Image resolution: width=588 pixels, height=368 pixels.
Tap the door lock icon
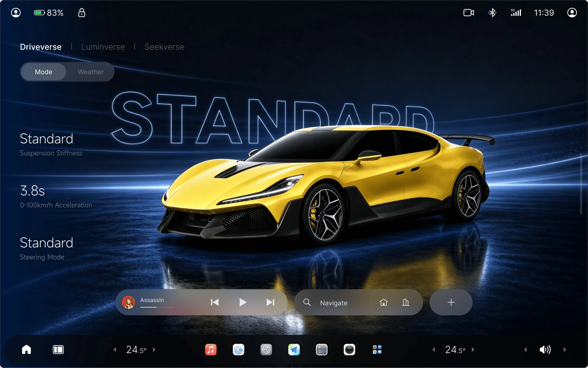point(82,13)
